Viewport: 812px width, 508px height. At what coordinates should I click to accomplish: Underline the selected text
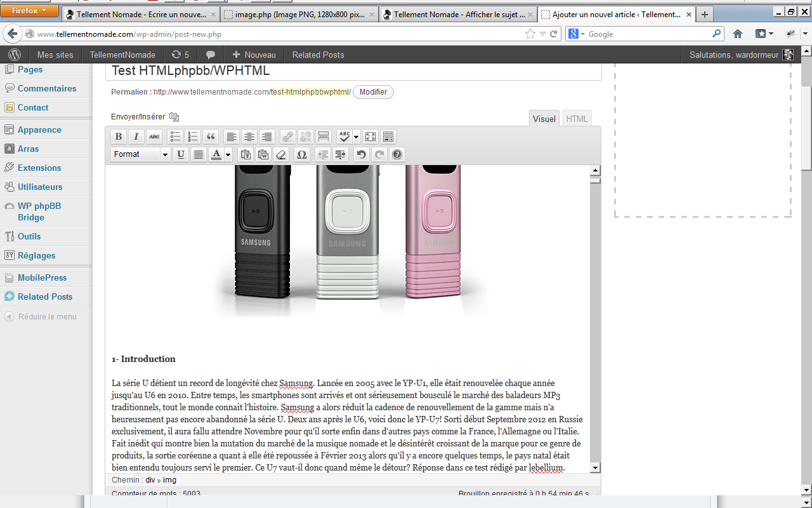point(181,154)
